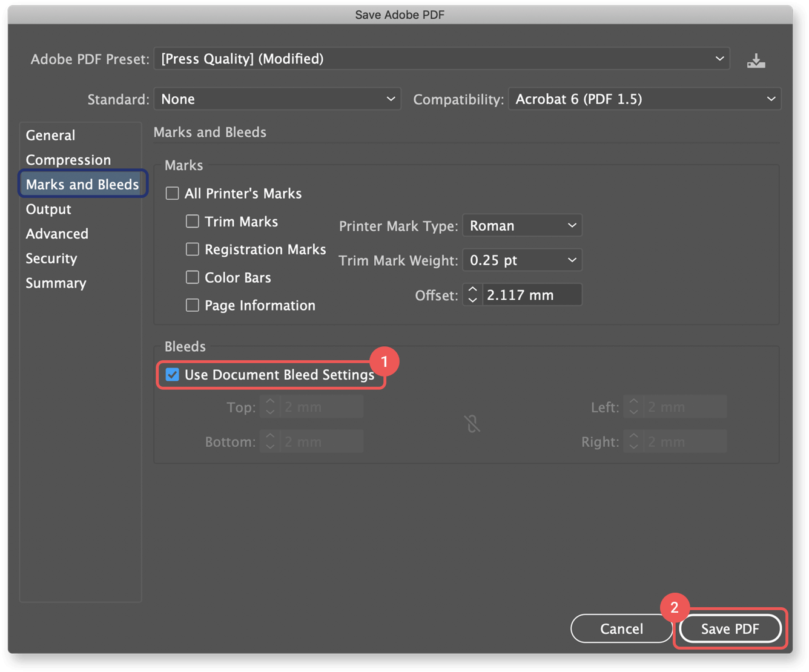
Task: Go to the Output section
Action: point(48,209)
